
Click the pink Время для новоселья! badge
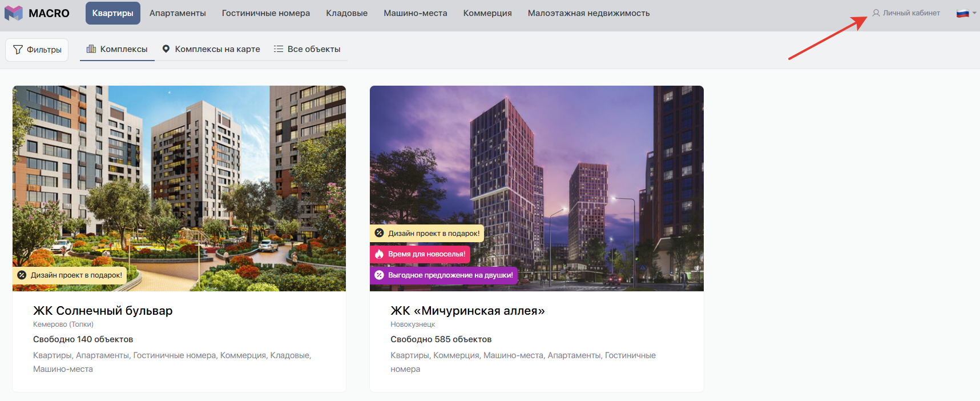point(420,254)
